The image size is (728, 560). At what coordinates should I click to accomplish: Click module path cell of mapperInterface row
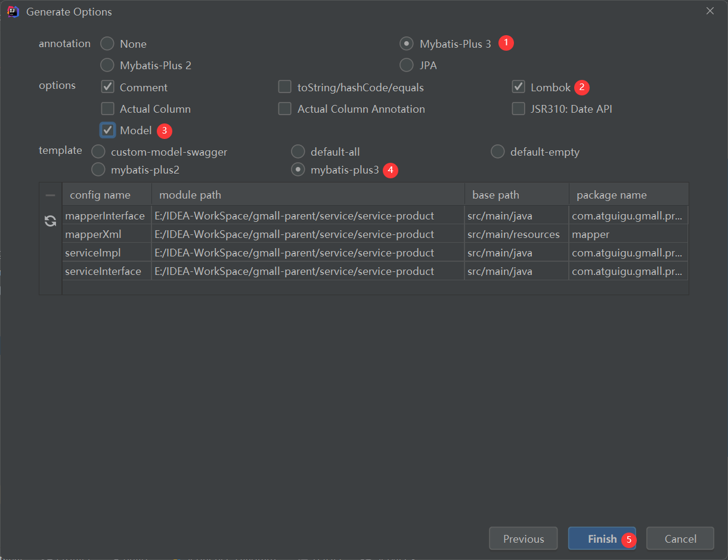308,215
